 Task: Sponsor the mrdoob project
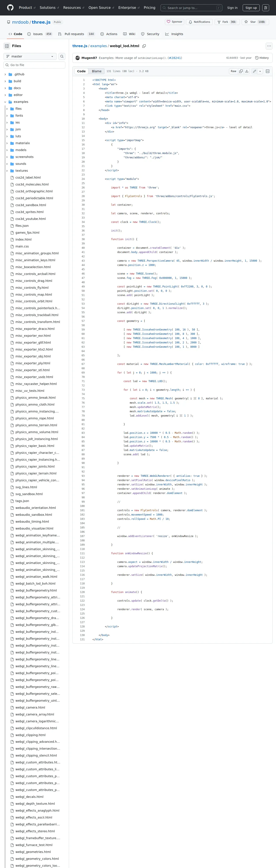(174, 22)
